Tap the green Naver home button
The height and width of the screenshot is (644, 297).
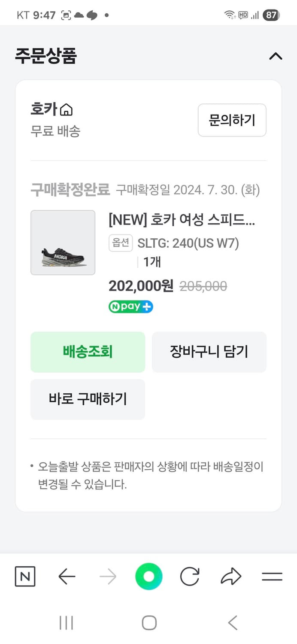pyautogui.click(x=148, y=577)
